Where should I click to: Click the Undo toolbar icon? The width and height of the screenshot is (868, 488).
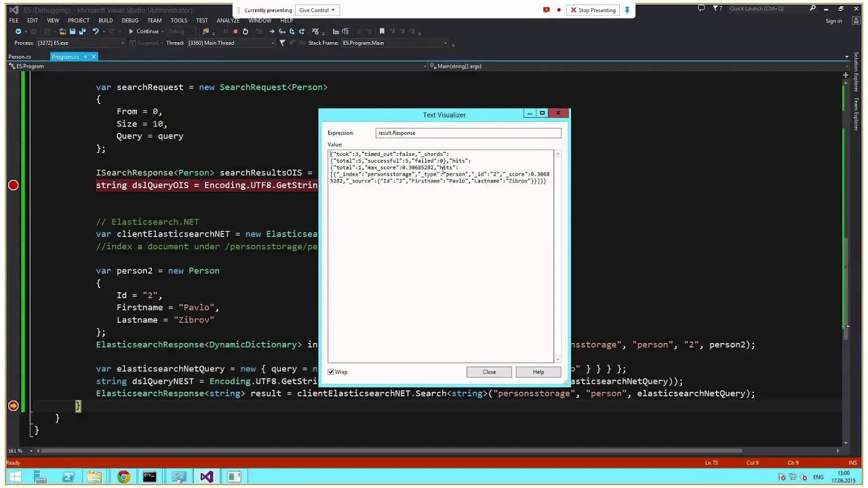point(96,31)
